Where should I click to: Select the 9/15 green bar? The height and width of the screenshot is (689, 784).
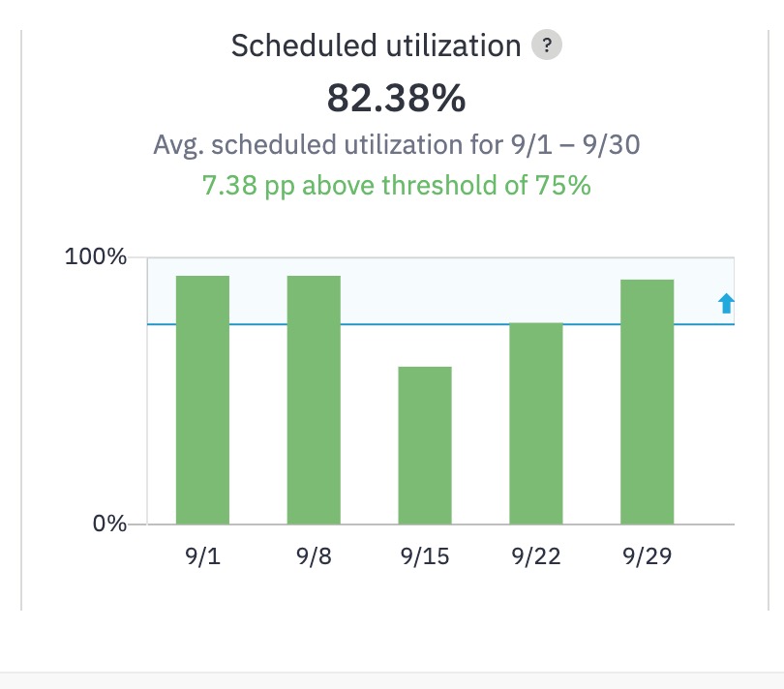point(425,445)
